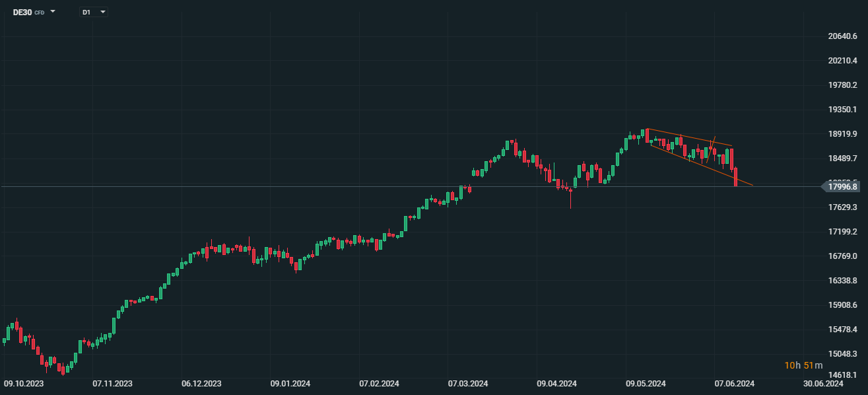This screenshot has height=395, width=868.
Task: Click the CFD label beside DE30
Action: [x=40, y=13]
